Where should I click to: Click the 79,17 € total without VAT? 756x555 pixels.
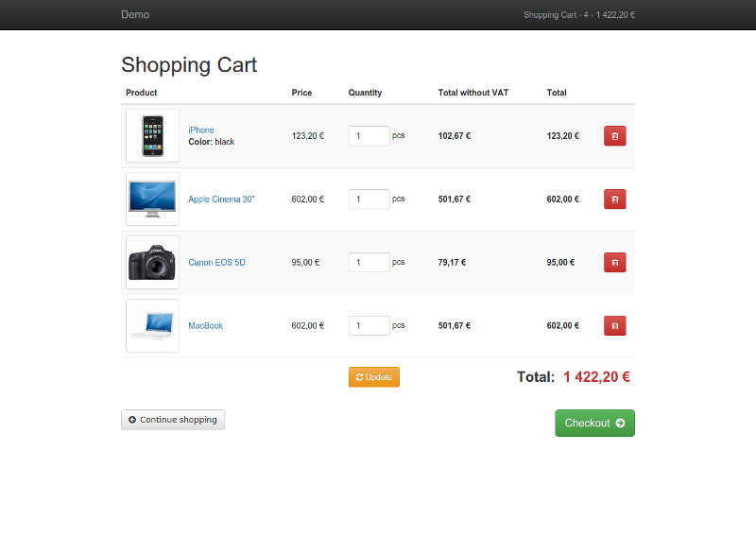click(452, 262)
